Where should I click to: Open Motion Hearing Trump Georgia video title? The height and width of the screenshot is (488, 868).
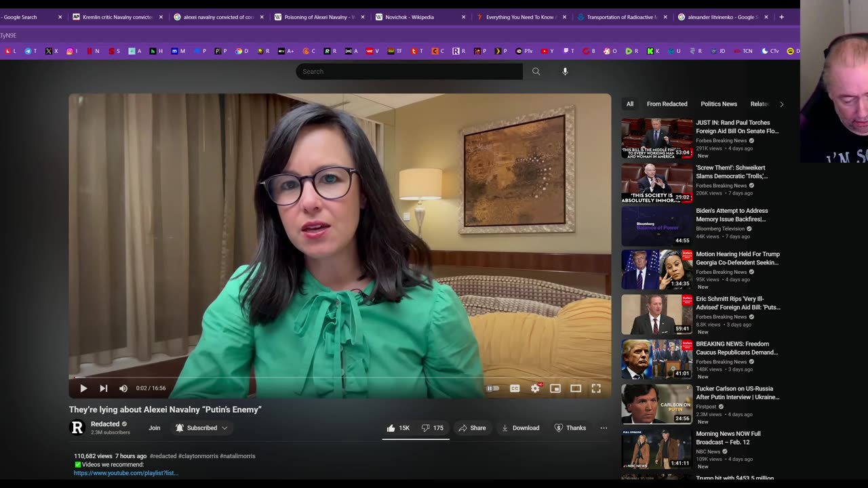coord(738,258)
